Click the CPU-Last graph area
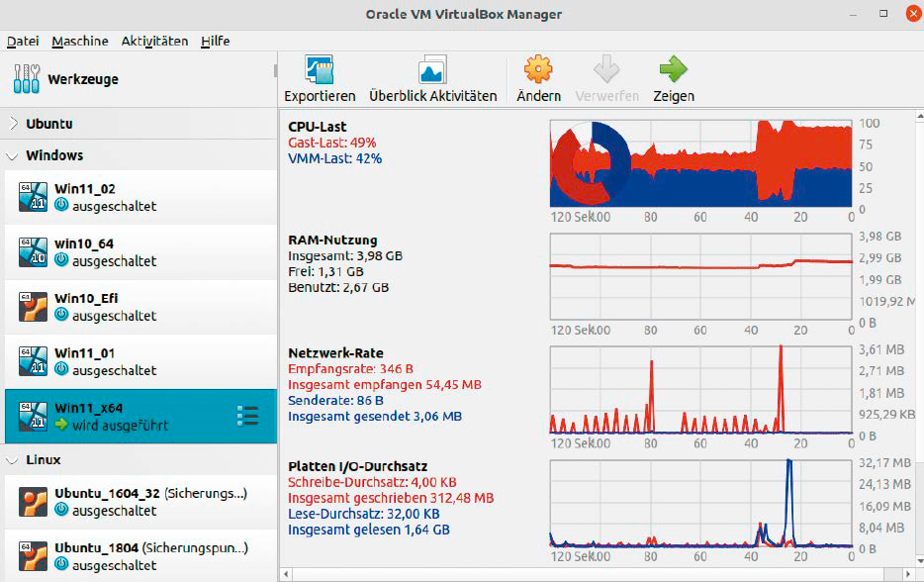Viewport: 924px width, 582px height. [701, 163]
